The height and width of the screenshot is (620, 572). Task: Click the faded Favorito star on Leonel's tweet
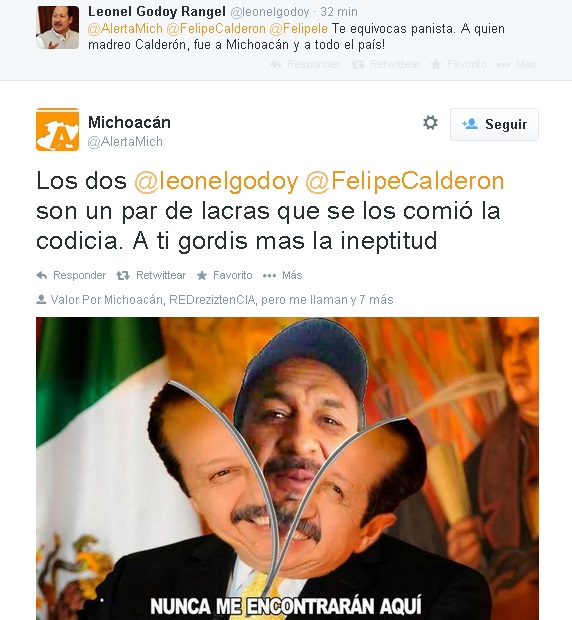[x=436, y=64]
